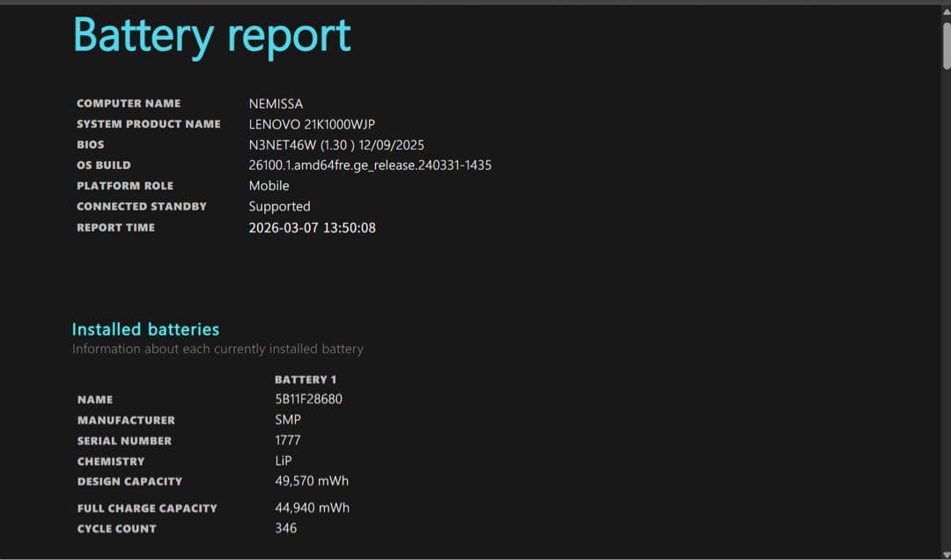Click the LENOVO 21K1000WJP product name
Screen dimensions: 951x560
314,124
